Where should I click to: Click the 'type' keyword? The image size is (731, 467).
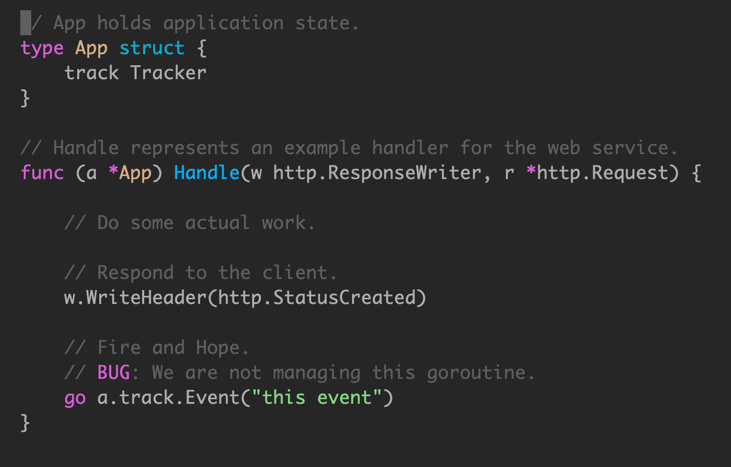coord(42,48)
